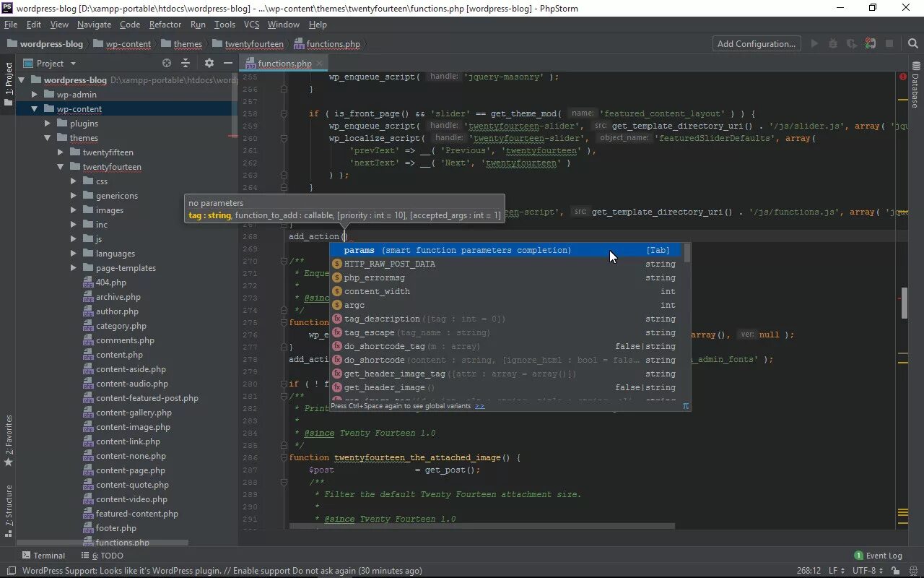The height and width of the screenshot is (578, 924).
Task: Collapse the wp-content folder
Action: [34, 109]
